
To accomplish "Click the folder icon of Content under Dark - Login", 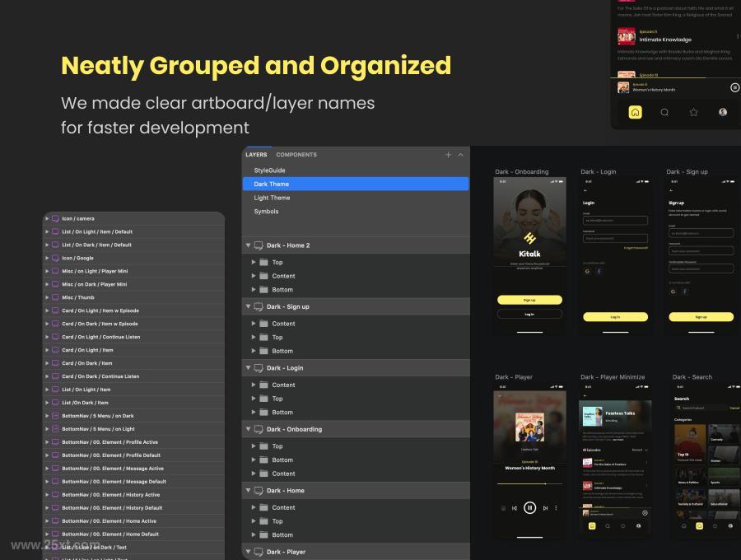I will click(264, 385).
